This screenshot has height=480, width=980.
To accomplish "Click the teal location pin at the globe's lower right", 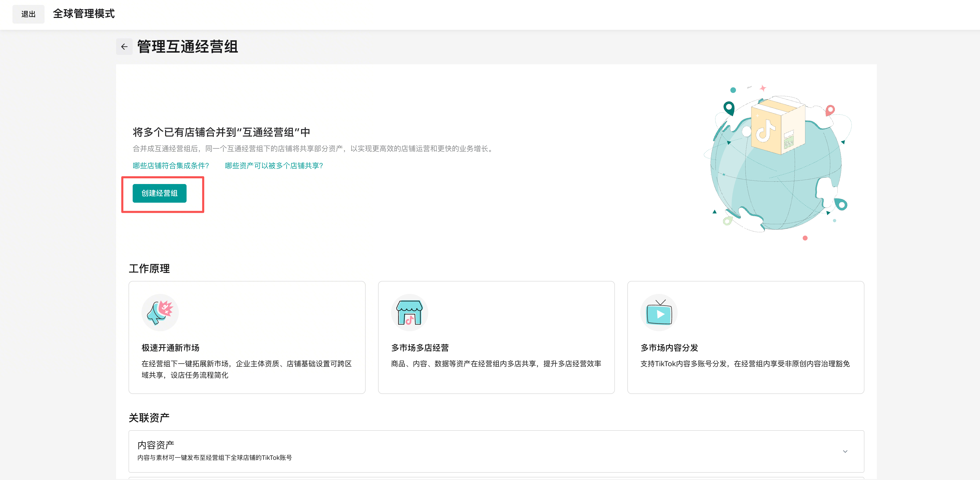I will 842,204.
